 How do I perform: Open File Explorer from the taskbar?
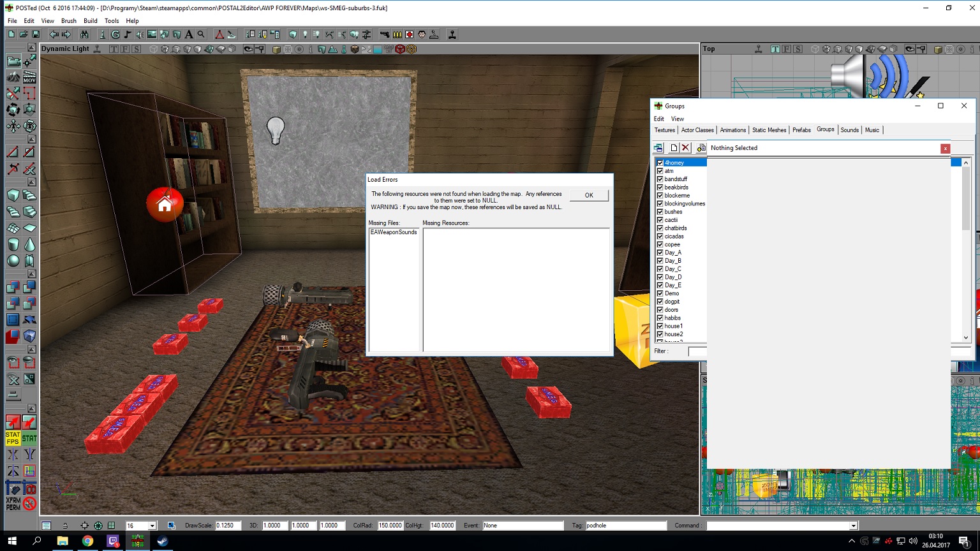coord(63,541)
